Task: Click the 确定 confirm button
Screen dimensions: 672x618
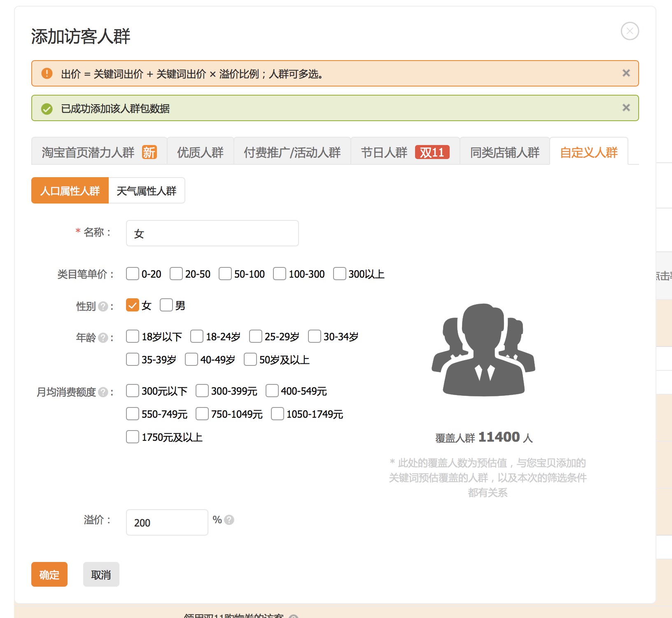Action: click(49, 574)
